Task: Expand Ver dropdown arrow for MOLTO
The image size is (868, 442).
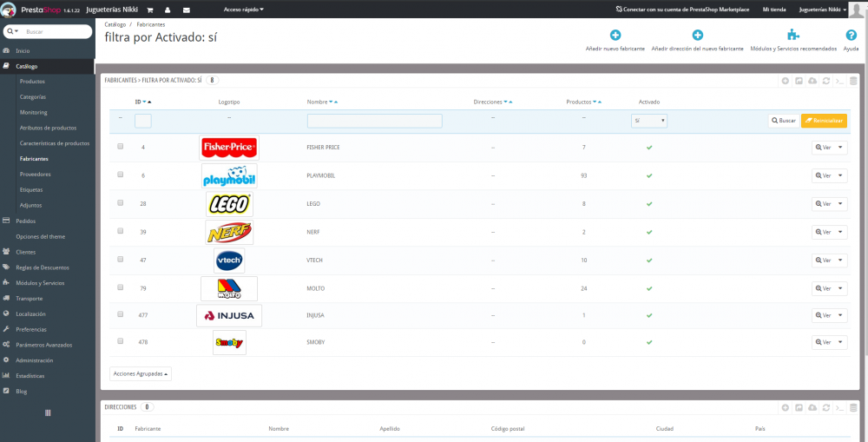Action: (x=840, y=288)
